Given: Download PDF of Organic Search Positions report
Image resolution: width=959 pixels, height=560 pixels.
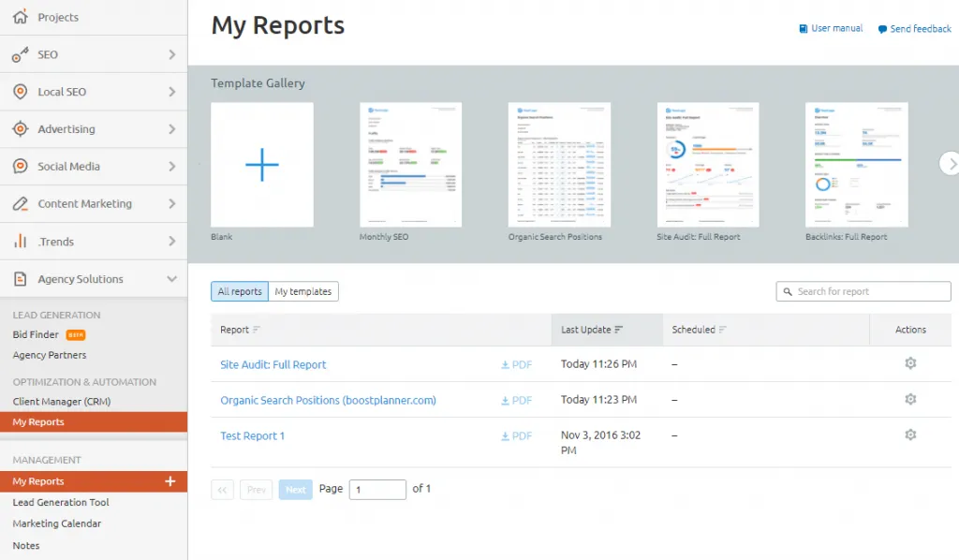Looking at the screenshot, I should [516, 401].
